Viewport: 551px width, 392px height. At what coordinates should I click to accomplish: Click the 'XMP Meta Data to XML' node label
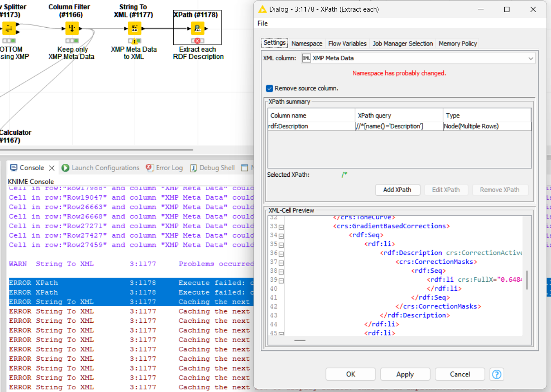coord(134,53)
